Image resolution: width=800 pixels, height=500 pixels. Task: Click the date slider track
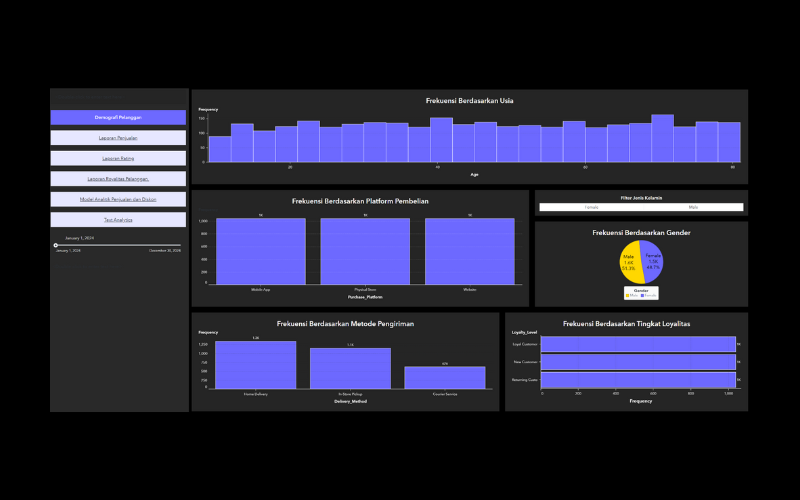point(118,245)
